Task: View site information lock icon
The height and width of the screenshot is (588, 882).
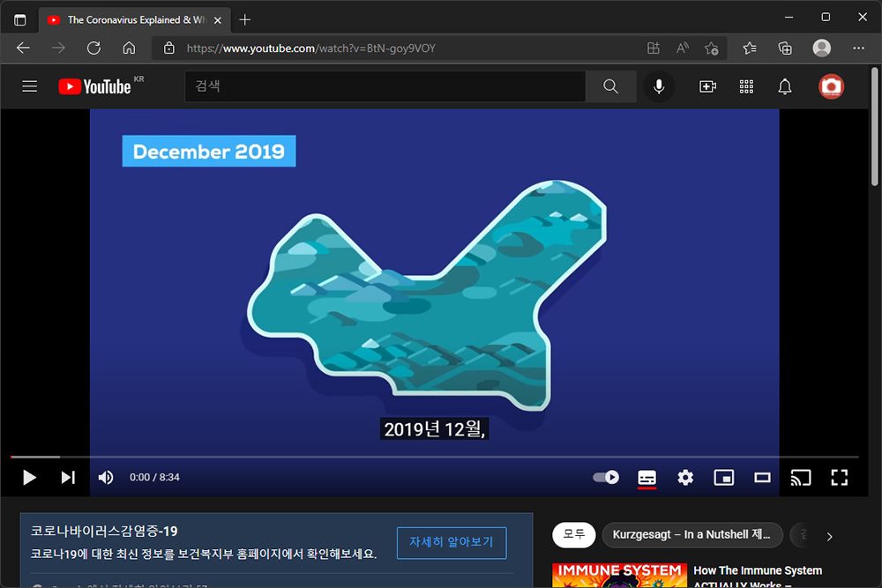Action: coord(168,48)
